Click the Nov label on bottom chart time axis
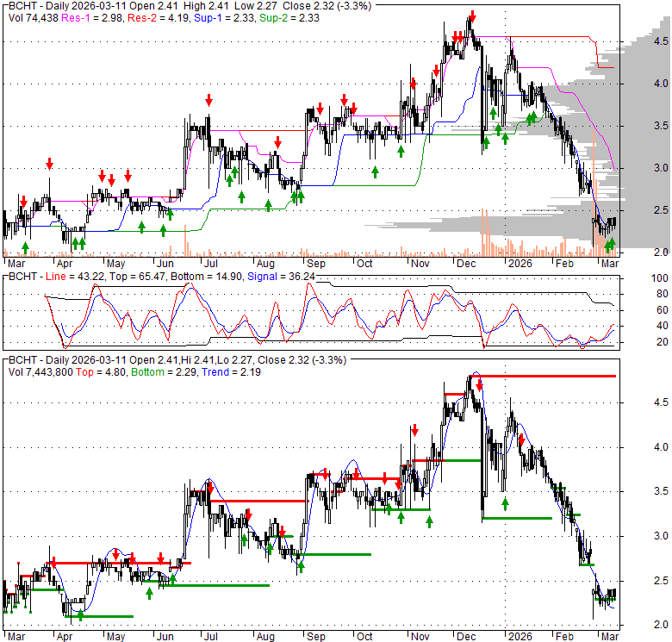 tap(420, 637)
